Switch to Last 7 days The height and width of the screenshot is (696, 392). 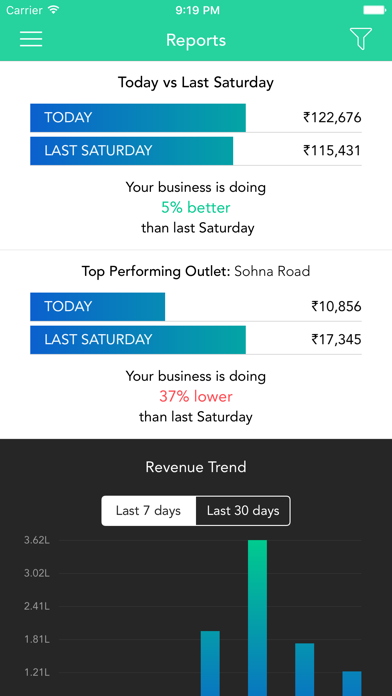point(149,511)
